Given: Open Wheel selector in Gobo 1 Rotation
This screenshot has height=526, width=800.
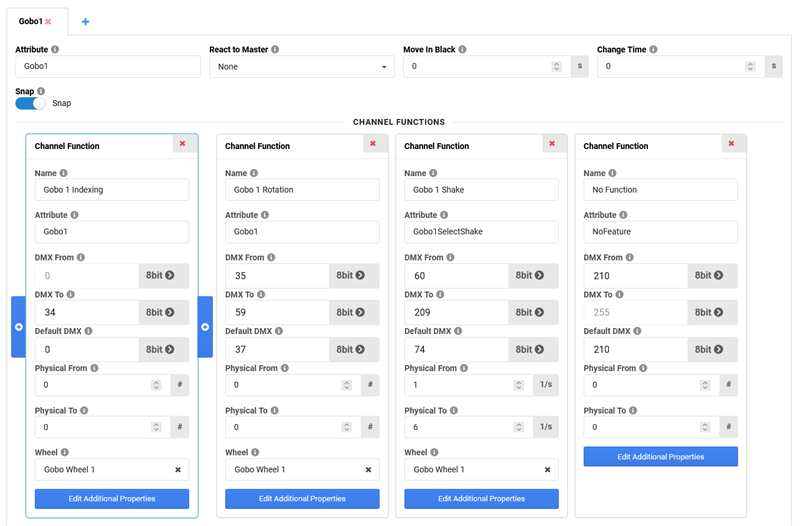Looking at the screenshot, I should 292,469.
